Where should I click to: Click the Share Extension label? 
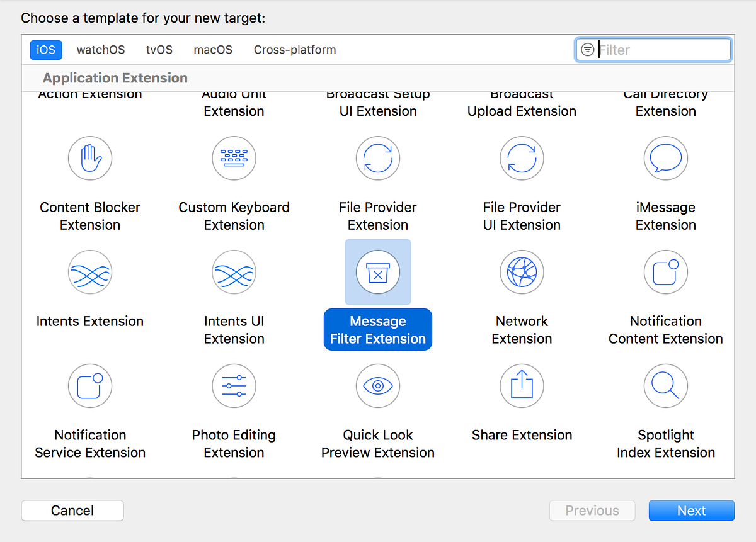pyautogui.click(x=522, y=435)
